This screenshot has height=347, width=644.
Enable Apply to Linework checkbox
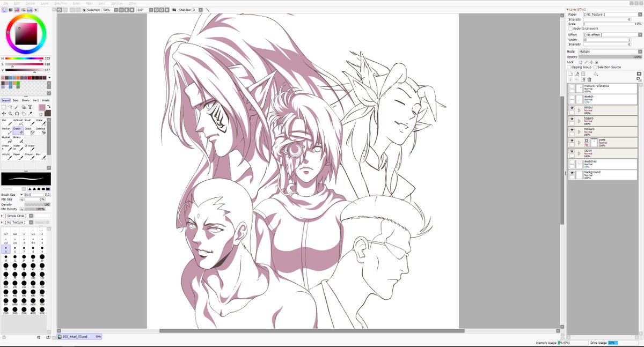(570, 28)
